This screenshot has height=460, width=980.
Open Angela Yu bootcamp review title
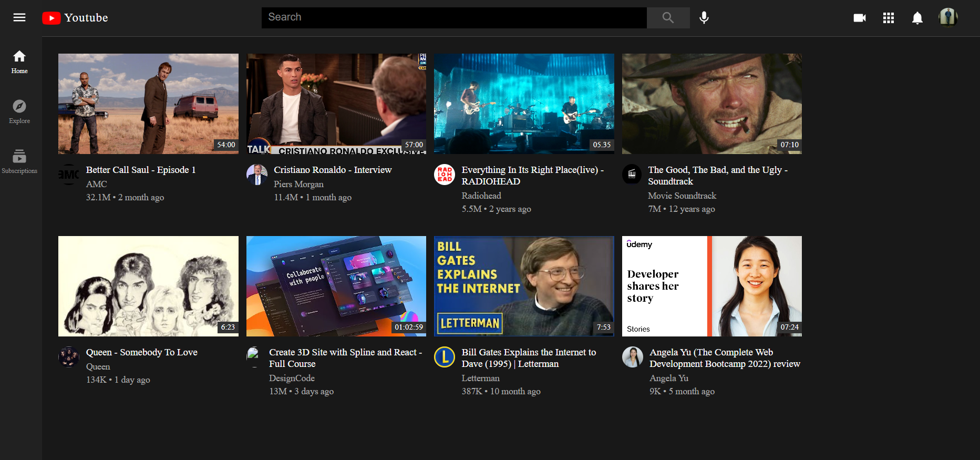725,358
